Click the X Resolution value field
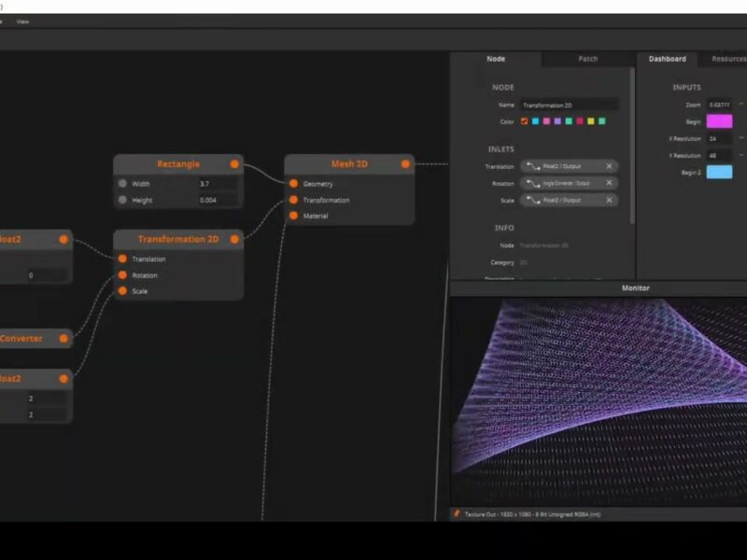Screen dimensions: 747x560 click(x=719, y=138)
